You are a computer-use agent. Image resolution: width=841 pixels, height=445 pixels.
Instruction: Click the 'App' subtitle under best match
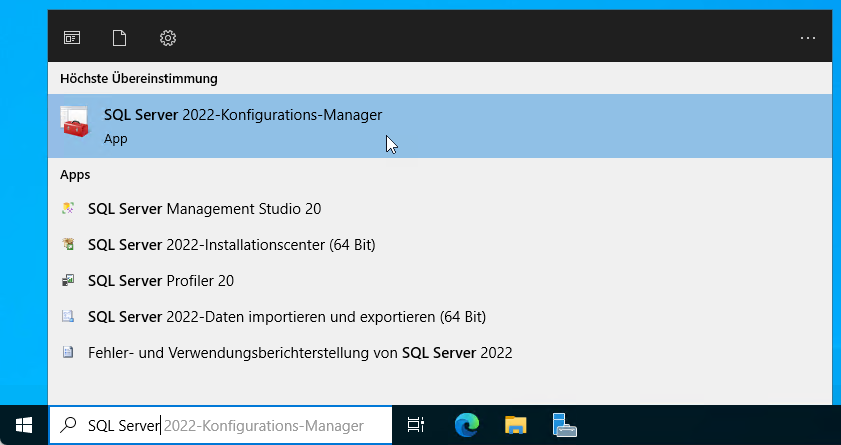(x=115, y=139)
